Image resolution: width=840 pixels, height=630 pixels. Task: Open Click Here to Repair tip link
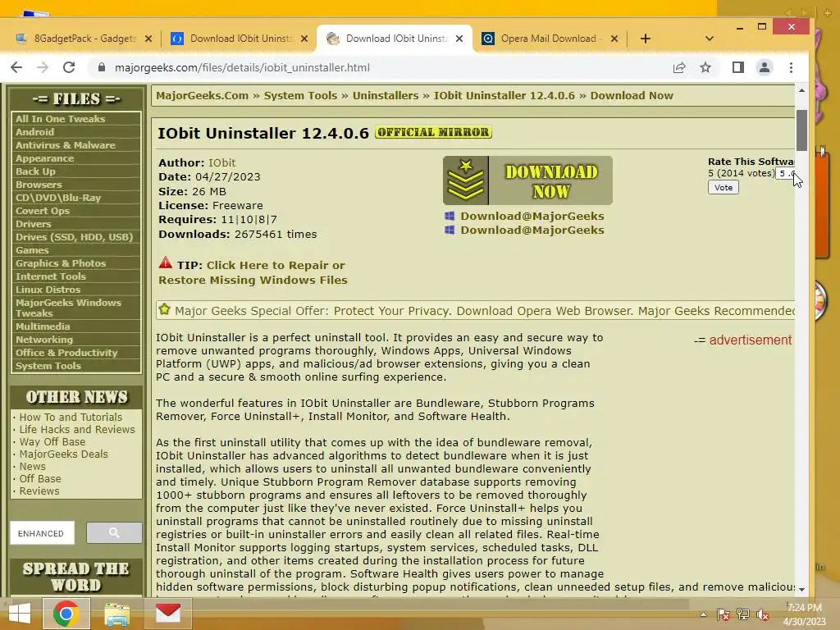(253, 272)
